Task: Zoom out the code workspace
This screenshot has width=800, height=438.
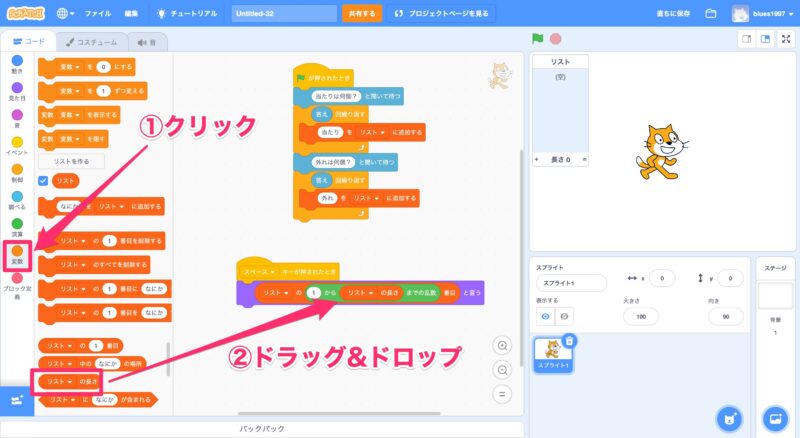Action: pyautogui.click(x=504, y=369)
